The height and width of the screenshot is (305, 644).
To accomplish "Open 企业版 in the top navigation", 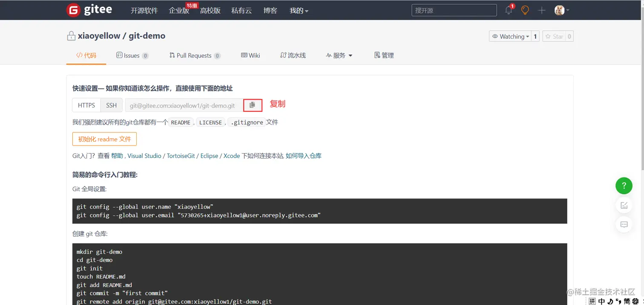I will pyautogui.click(x=179, y=11).
